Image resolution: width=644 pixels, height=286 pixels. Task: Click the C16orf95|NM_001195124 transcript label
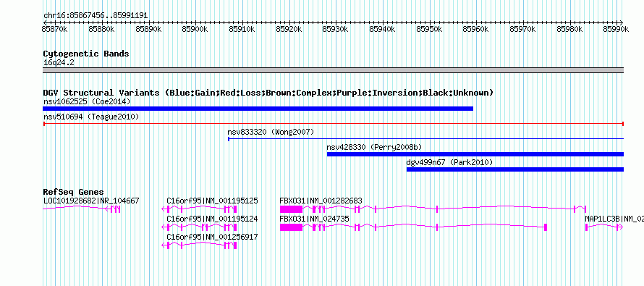(212, 219)
